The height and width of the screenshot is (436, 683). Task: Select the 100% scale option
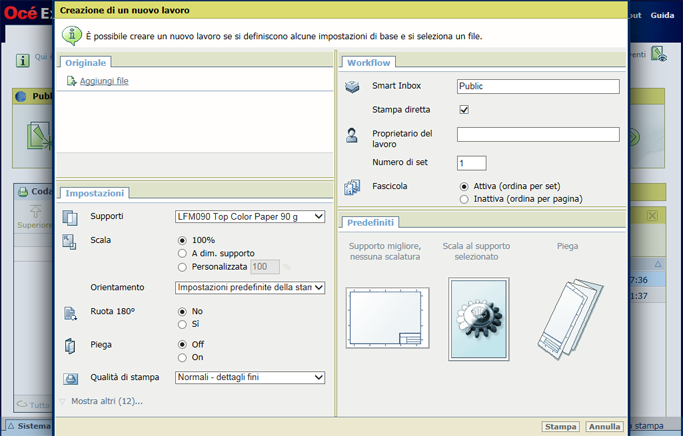click(x=183, y=240)
